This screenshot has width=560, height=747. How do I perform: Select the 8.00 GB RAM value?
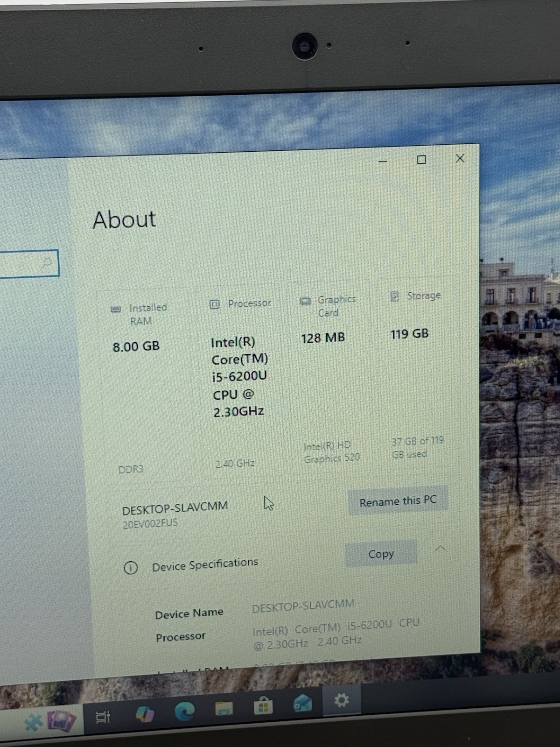(136, 346)
